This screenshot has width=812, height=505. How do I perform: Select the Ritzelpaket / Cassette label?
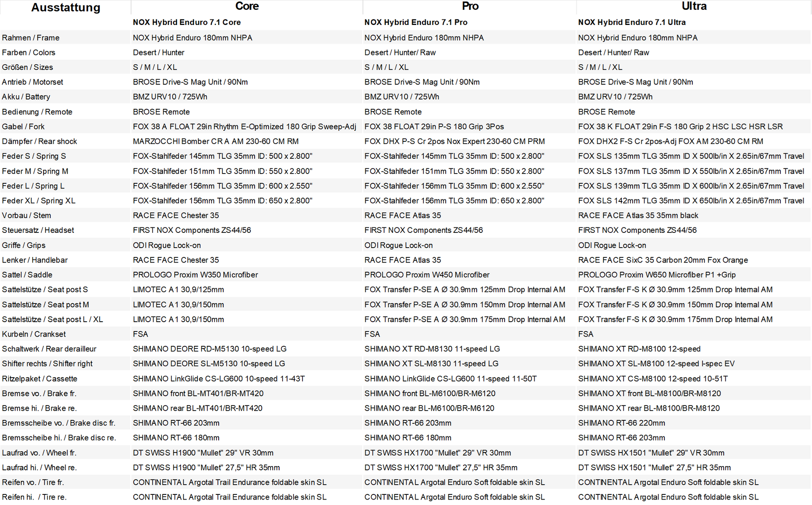tap(40, 379)
